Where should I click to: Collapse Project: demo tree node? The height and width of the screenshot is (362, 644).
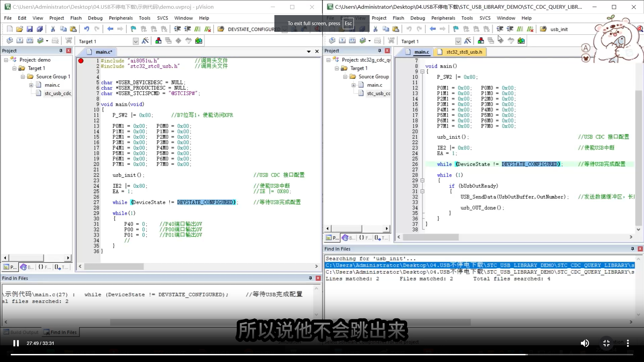pyautogui.click(x=6, y=60)
